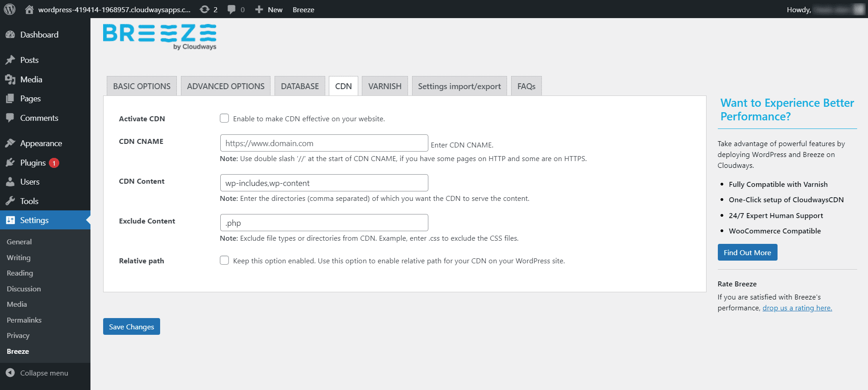Open Permalinks in the Settings submenu
This screenshot has width=868, height=390.
coord(24,320)
